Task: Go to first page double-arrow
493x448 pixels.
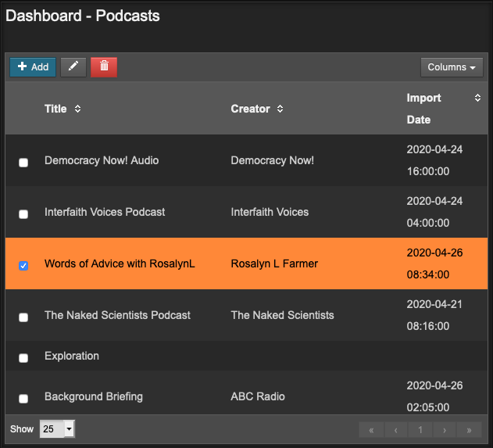Action: click(371, 429)
